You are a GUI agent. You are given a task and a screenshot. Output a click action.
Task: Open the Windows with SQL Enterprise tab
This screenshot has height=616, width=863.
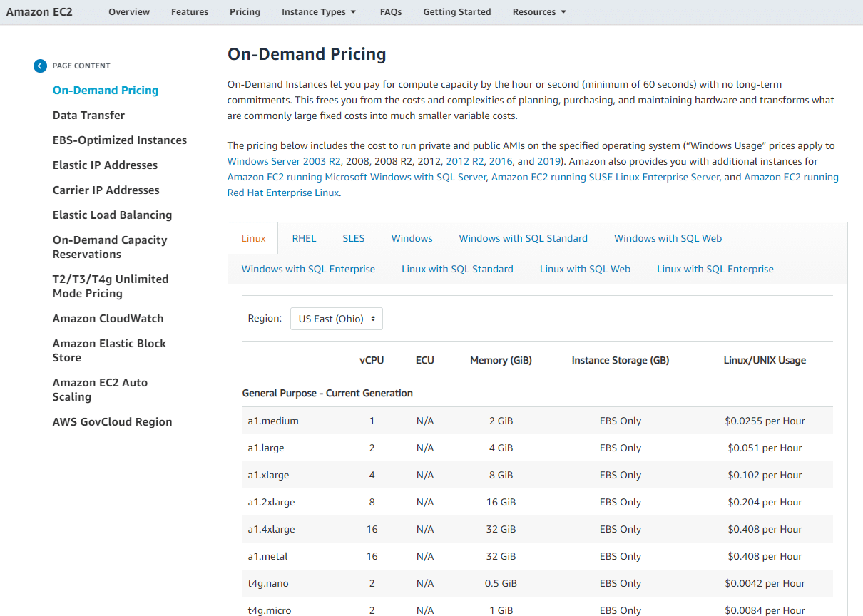[308, 269]
